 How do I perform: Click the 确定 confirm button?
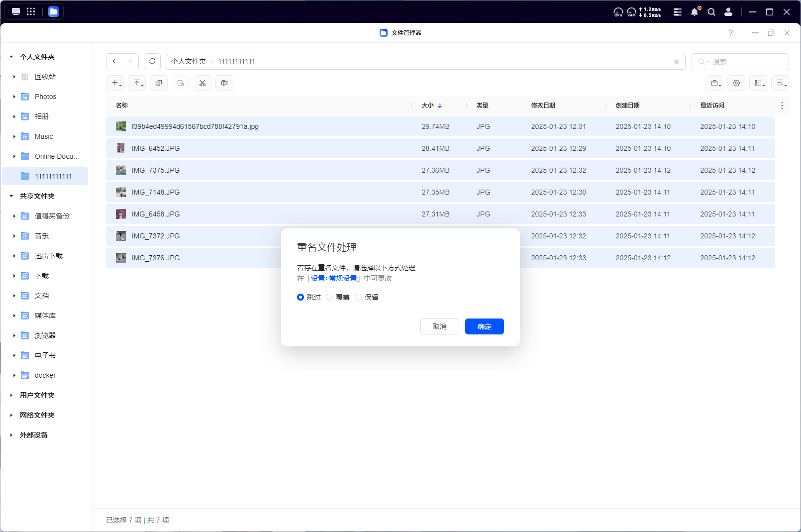point(485,326)
